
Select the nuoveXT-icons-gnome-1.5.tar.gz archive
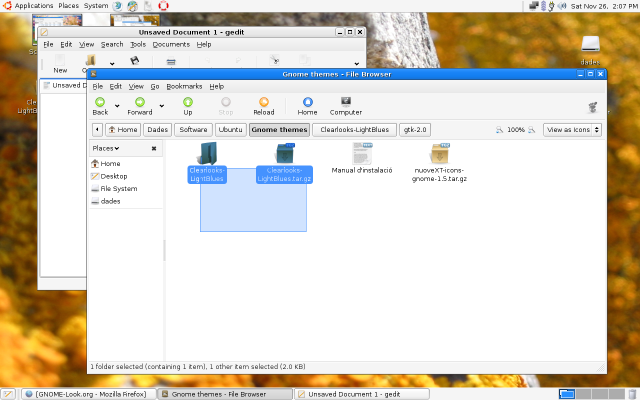point(440,153)
